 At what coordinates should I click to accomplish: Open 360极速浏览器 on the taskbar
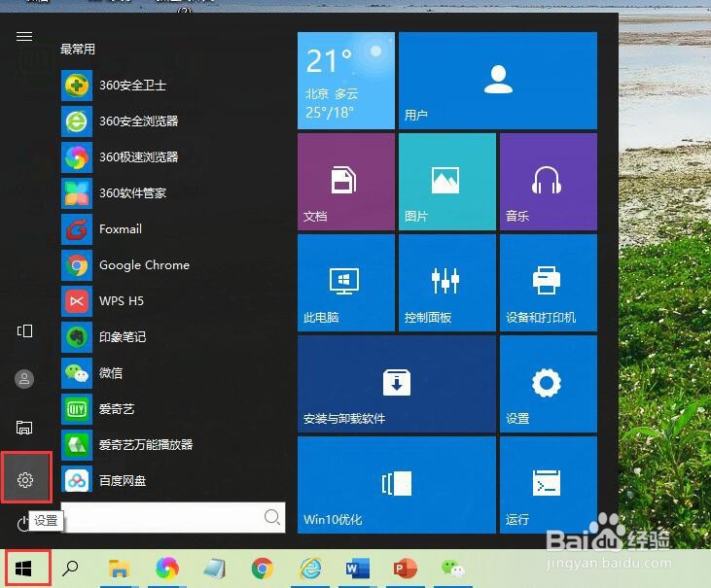pos(167,569)
